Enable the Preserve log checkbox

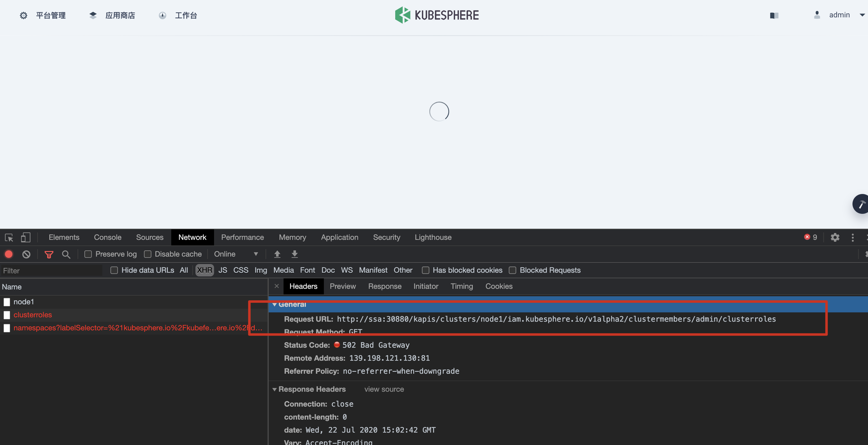(88, 254)
